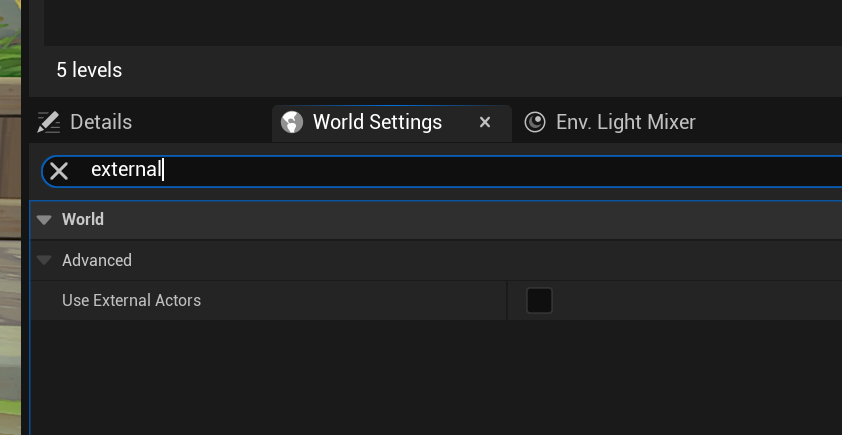The image size is (842, 435).
Task: Click the globe icon on World Settings tab
Action: 291,122
